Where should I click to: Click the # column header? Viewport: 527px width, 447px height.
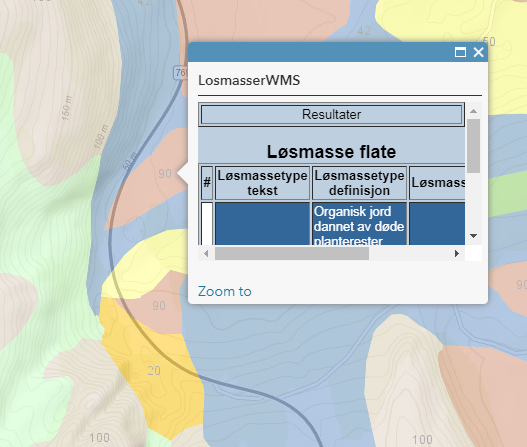(207, 183)
